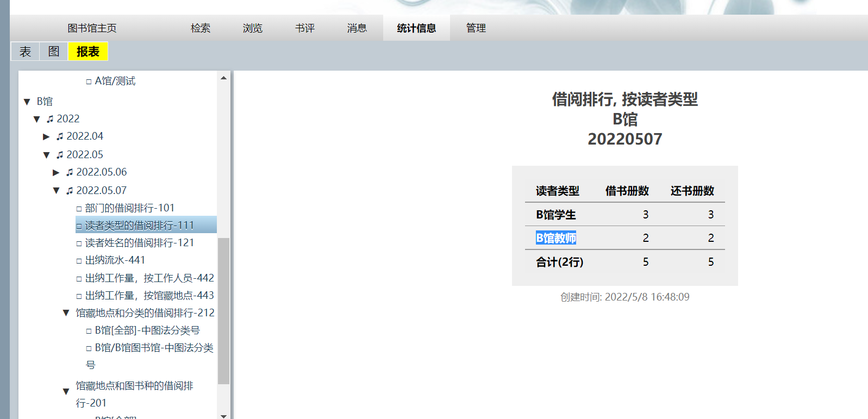Click the report title 借阅排行, 按读者类型
The height and width of the screenshot is (419, 868).
coord(625,99)
